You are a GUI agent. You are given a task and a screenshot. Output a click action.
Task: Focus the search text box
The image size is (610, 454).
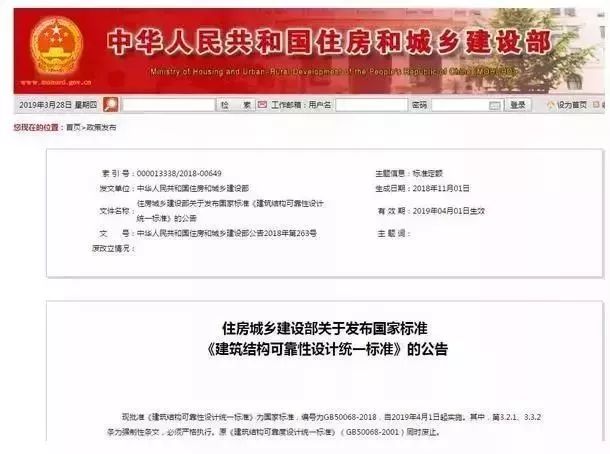[168, 105]
